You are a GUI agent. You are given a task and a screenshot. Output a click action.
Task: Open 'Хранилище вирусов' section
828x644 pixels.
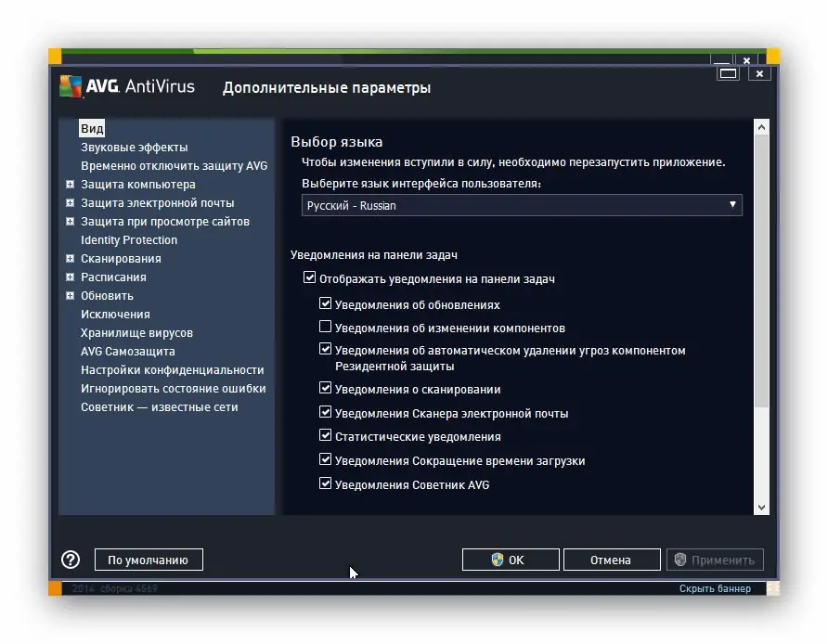point(136,332)
